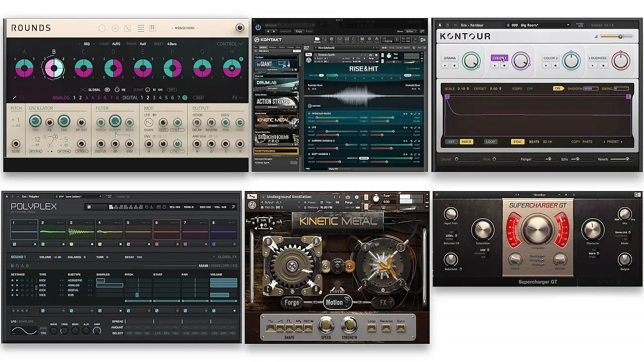This screenshot has width=644, height=362.
Task: Step to next PRESET arrow in Kontour envelope
Action: coord(622,142)
